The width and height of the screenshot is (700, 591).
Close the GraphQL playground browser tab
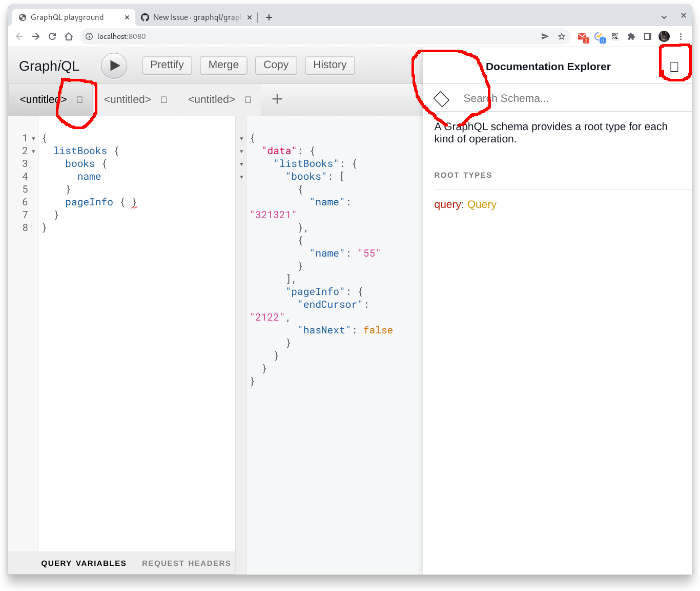(x=127, y=17)
